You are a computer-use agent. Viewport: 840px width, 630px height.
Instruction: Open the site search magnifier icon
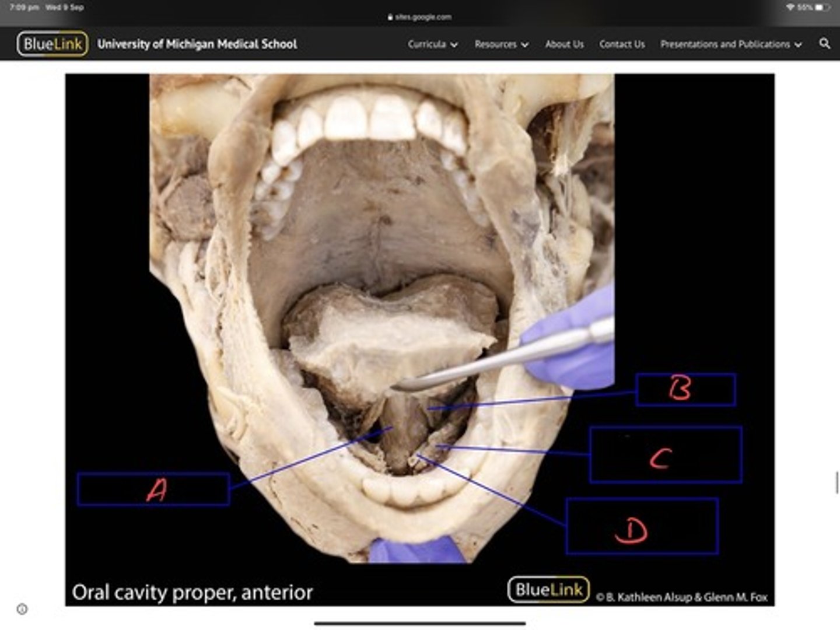[824, 44]
